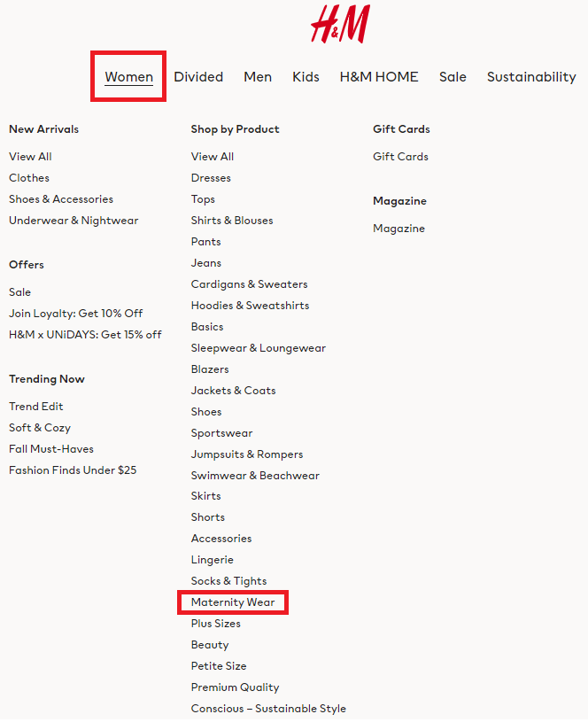Open Cardigans & Sweaters
The height and width of the screenshot is (722, 588).
pyautogui.click(x=249, y=284)
